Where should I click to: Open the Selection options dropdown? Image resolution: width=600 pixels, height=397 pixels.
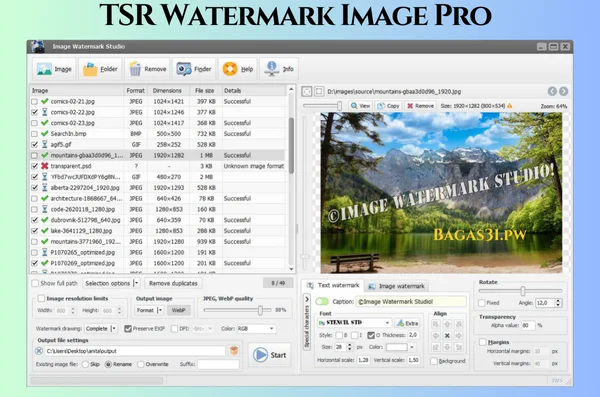tap(111, 283)
